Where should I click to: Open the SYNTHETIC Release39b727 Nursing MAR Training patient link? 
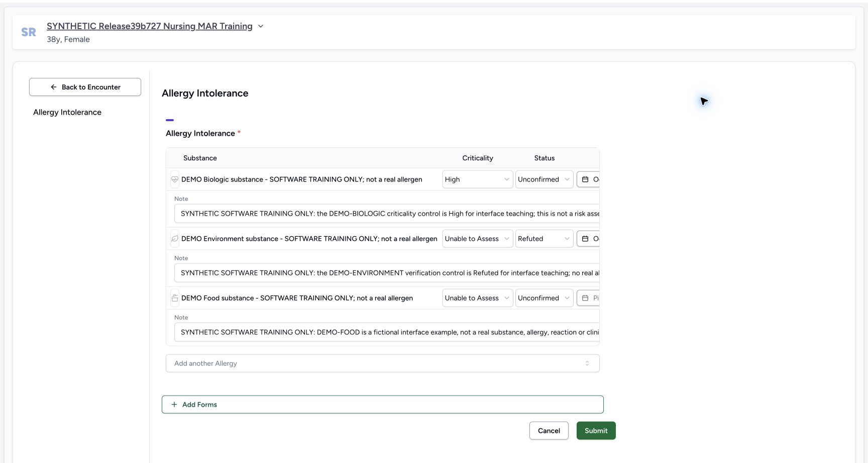pos(150,26)
